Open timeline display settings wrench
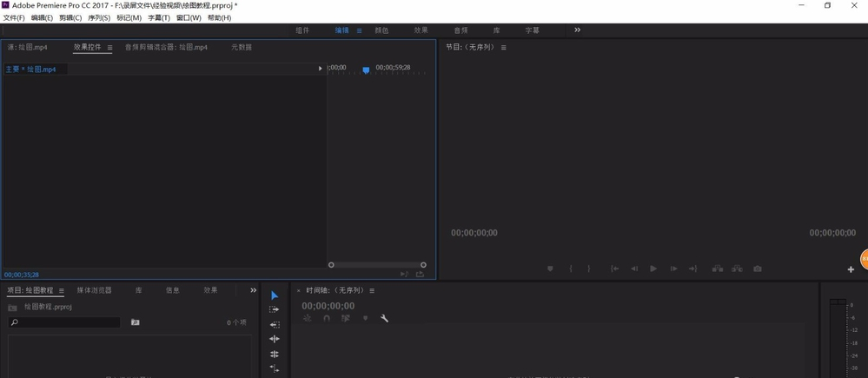Screen dimensions: 868x378 (384, 319)
